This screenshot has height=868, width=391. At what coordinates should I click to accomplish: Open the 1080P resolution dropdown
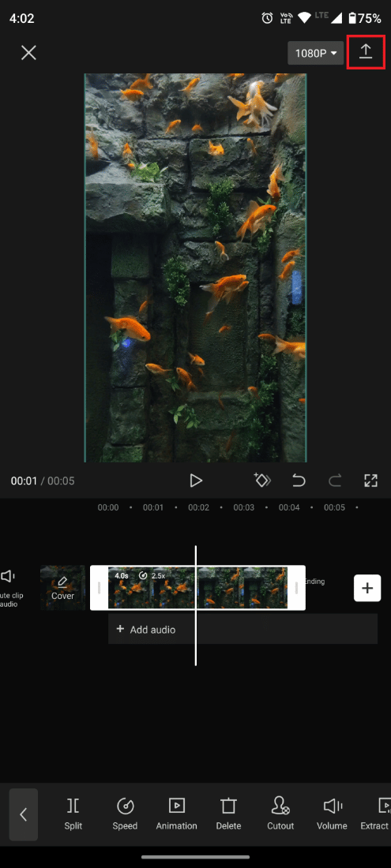(x=316, y=53)
